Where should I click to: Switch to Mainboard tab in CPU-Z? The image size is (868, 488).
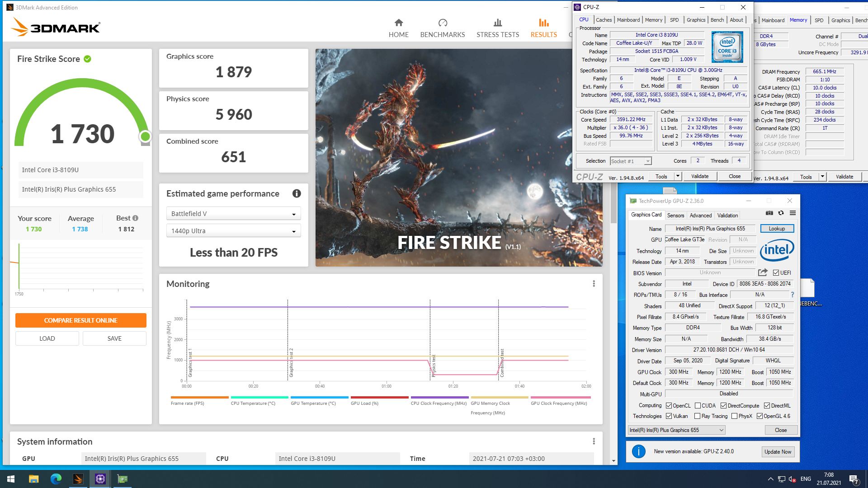pyautogui.click(x=628, y=20)
